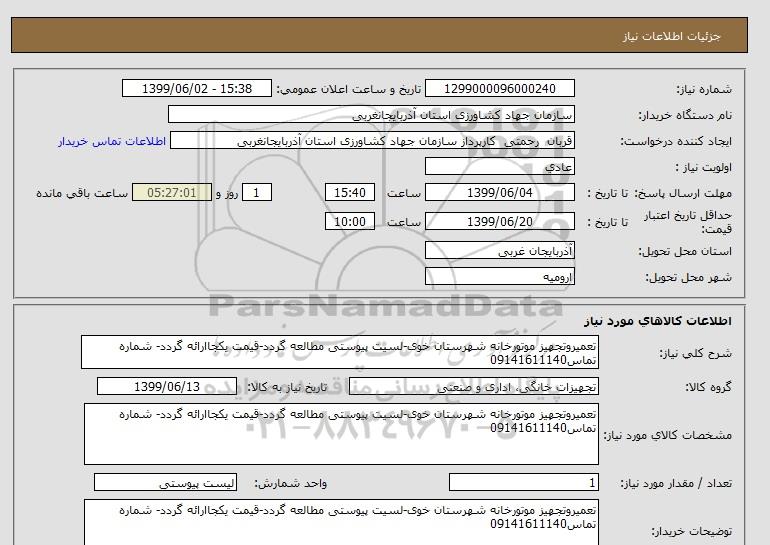Click the request creator field 'قربان رحمتی'
The image size is (770, 545).
(385, 141)
